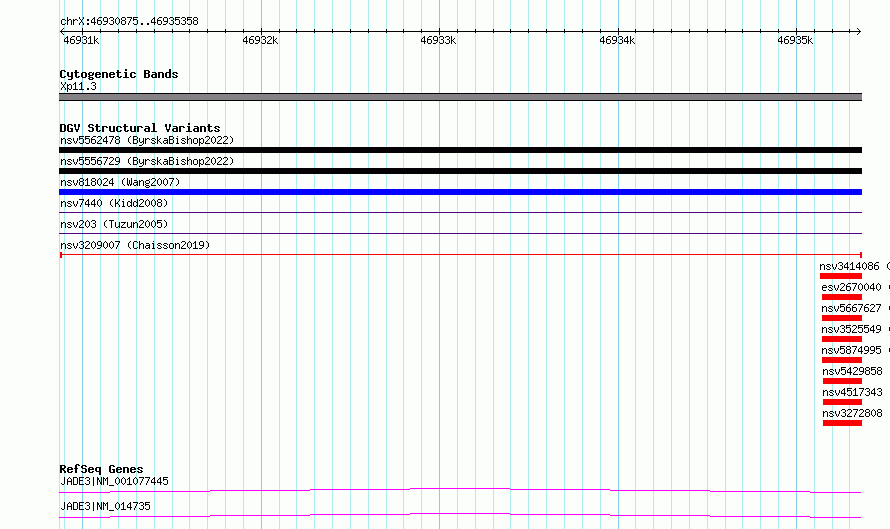Screen dimensions: 890x529
Task: Select the nsv4517343 variant label
Action: pos(852,392)
